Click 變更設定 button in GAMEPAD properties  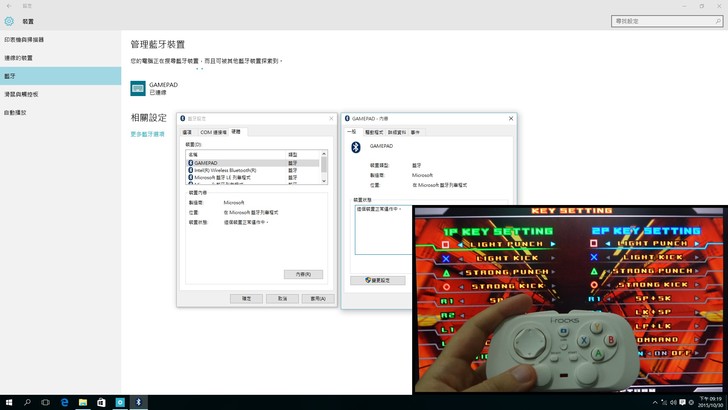[x=378, y=280]
